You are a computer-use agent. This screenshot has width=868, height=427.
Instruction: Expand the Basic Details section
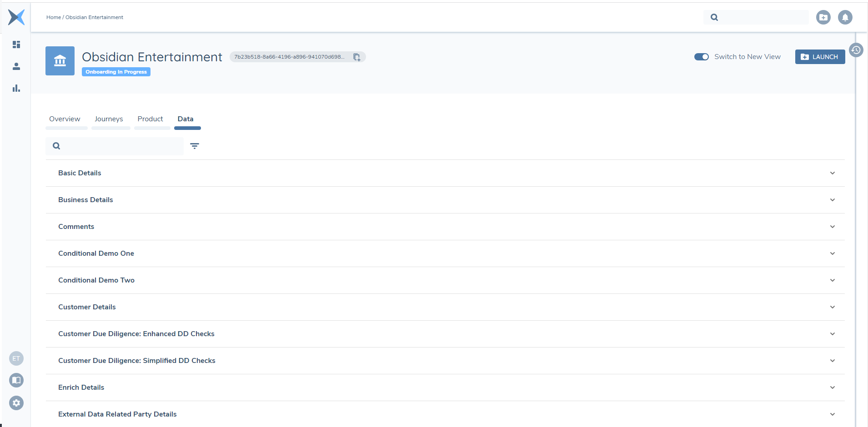pyautogui.click(x=832, y=173)
